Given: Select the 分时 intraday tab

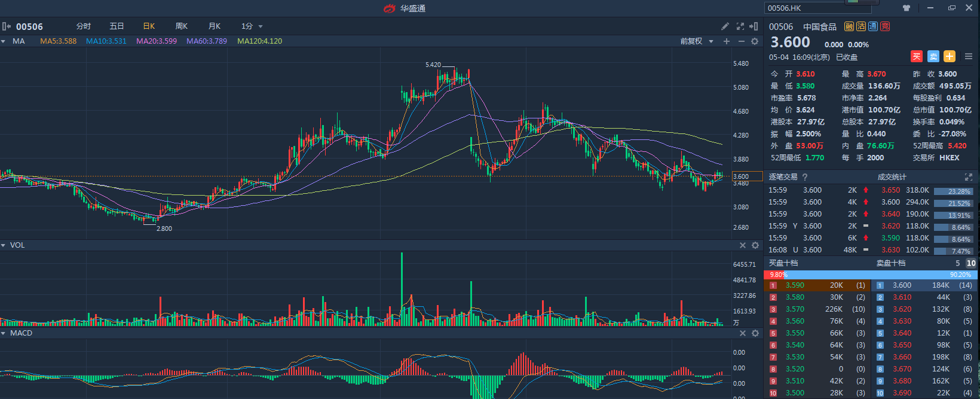Looking at the screenshot, I should 84,26.
